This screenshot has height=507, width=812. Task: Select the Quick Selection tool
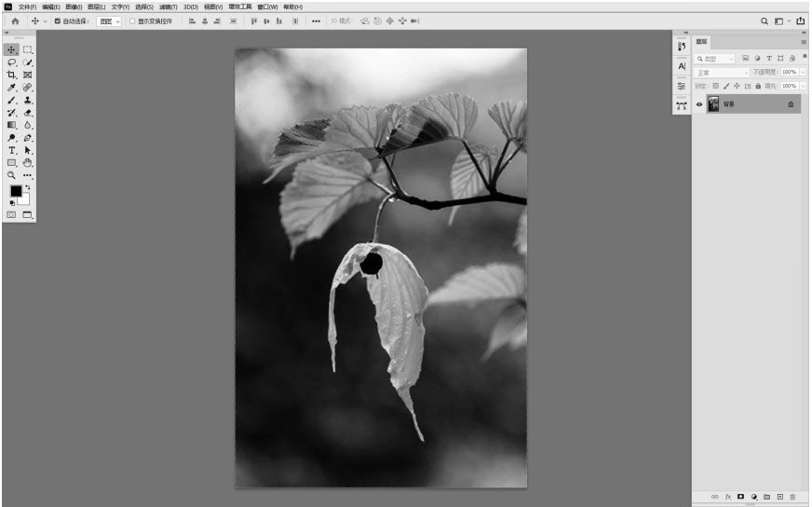tap(27, 62)
